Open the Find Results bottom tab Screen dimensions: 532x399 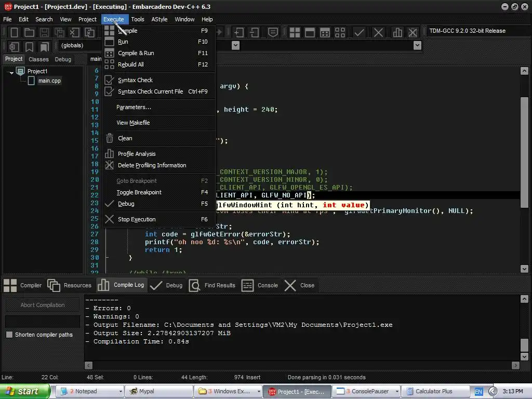coord(212,285)
